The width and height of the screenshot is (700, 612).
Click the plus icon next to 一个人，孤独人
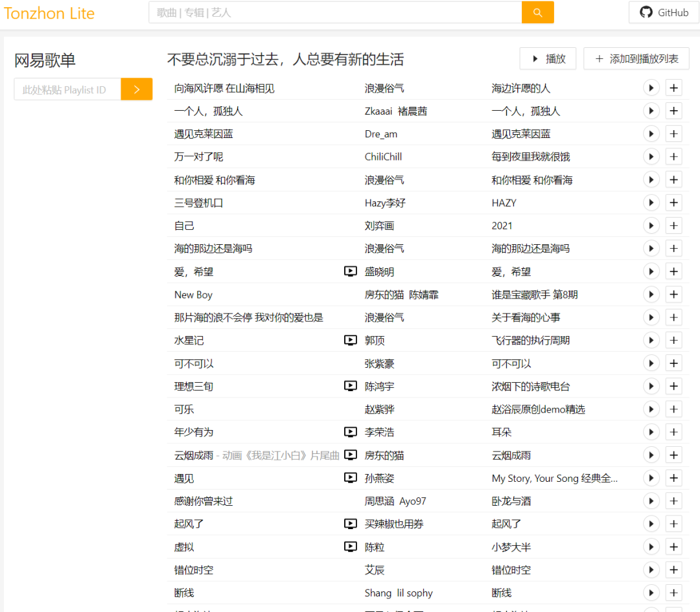point(673,111)
